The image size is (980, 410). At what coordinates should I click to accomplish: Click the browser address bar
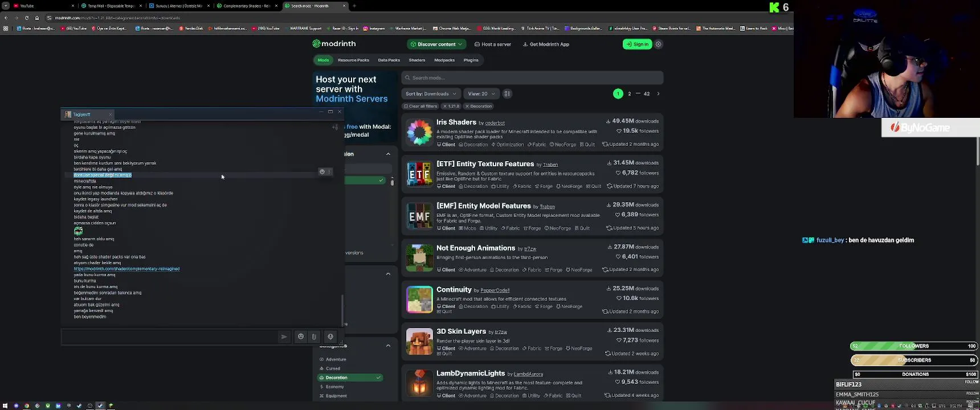pos(399,18)
